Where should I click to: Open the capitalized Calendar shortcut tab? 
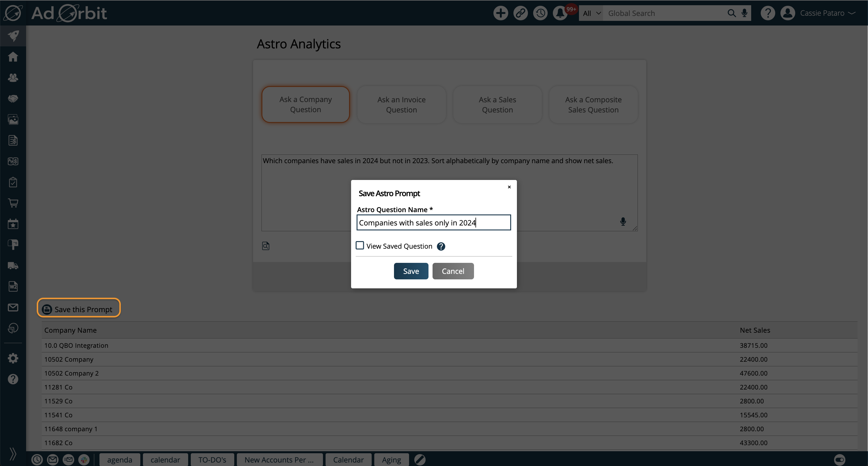click(x=348, y=460)
